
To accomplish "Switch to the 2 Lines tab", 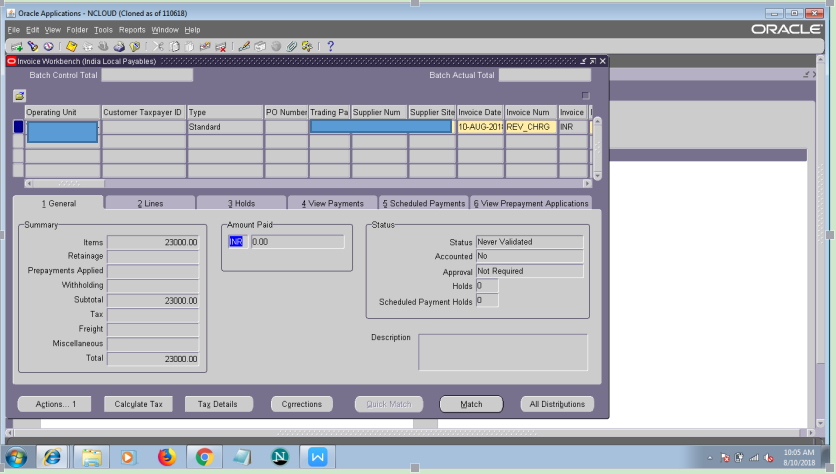I will (150, 203).
